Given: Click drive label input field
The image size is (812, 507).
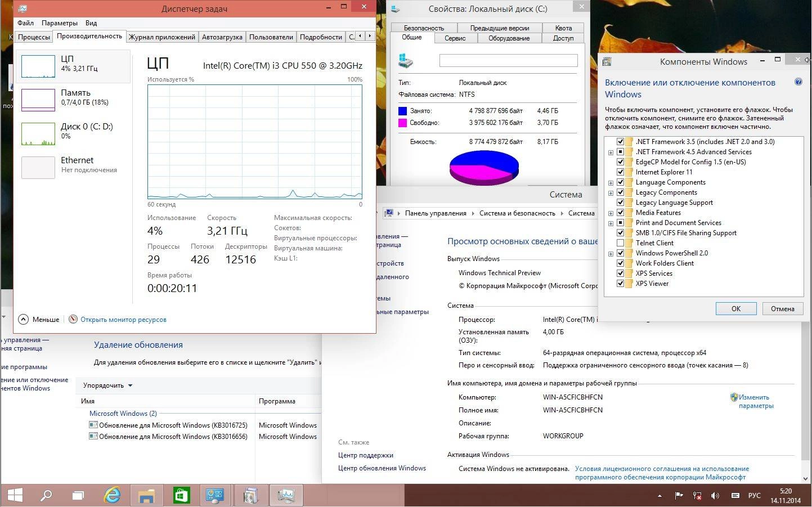Looking at the screenshot, I should tap(508, 60).
